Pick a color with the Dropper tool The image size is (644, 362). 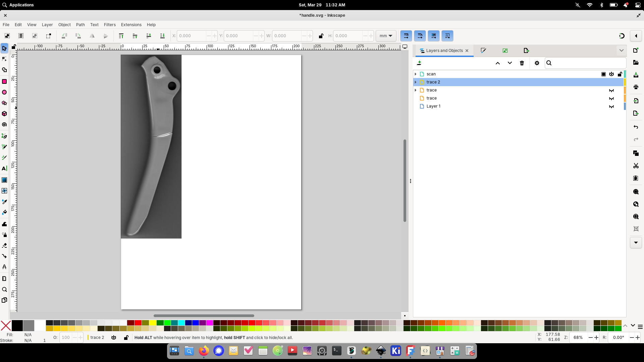coord(4,202)
